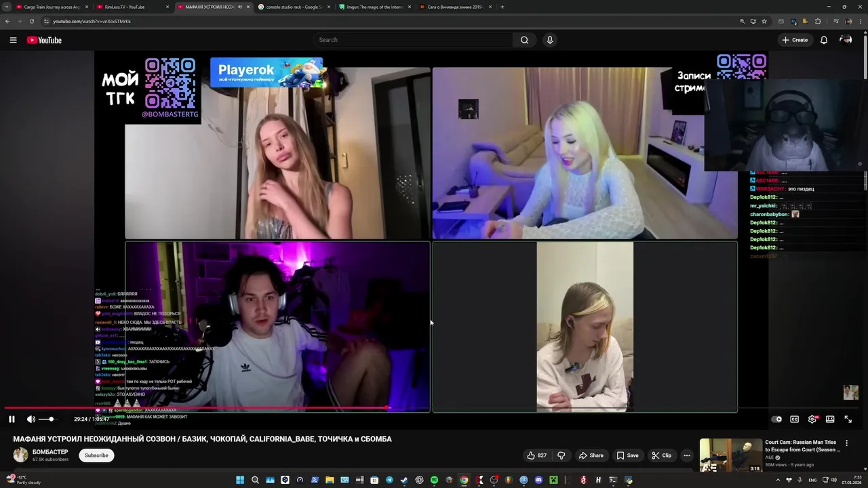Open the weather widget showing Partly cloudy
The image size is (868, 488).
pos(24,480)
